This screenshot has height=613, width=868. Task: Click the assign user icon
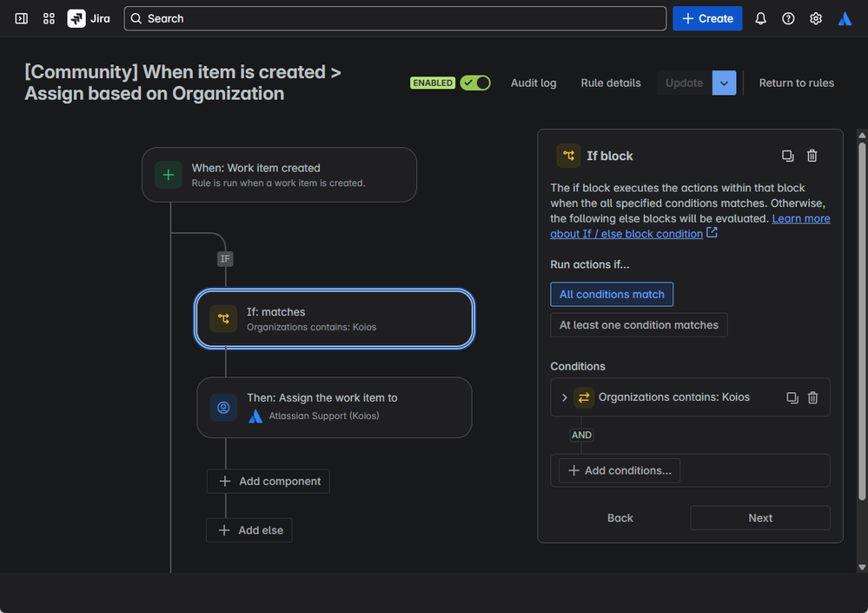point(223,408)
